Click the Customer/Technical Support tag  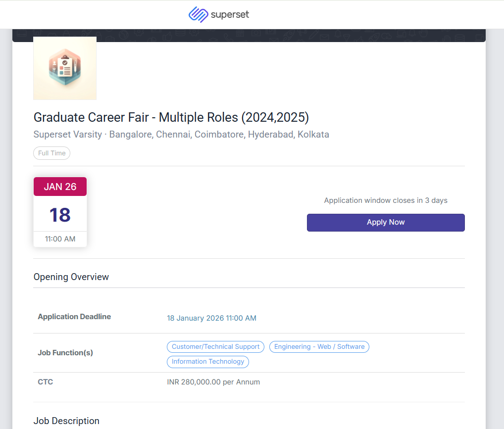click(x=215, y=347)
